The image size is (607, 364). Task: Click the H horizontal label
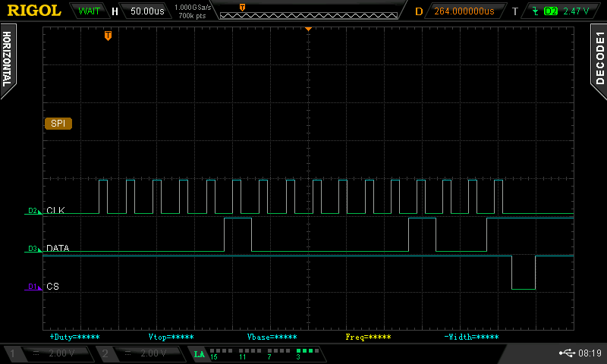click(x=115, y=11)
